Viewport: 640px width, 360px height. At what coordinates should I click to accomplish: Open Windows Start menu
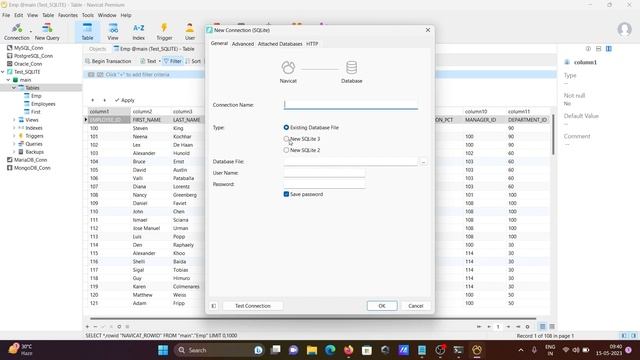tap(163, 350)
